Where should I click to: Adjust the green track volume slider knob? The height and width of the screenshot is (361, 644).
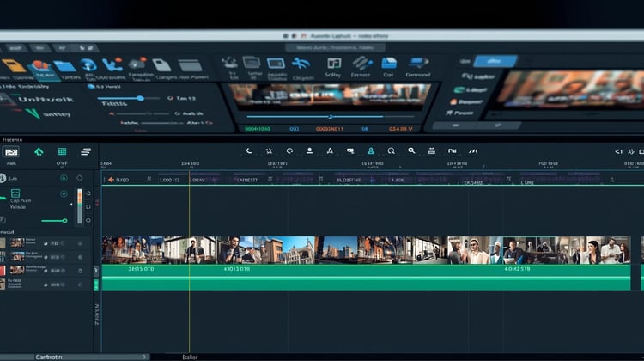tap(65, 221)
